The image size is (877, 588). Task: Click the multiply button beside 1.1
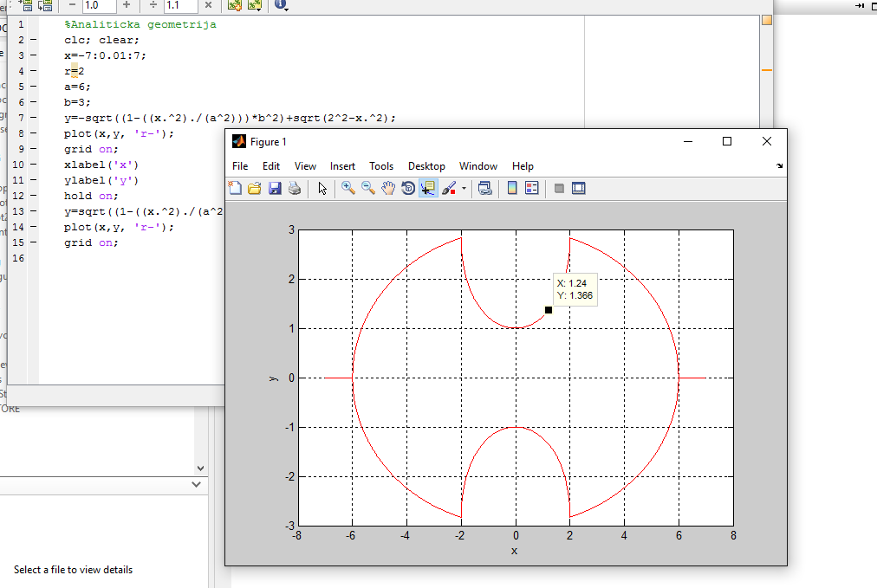208,5
